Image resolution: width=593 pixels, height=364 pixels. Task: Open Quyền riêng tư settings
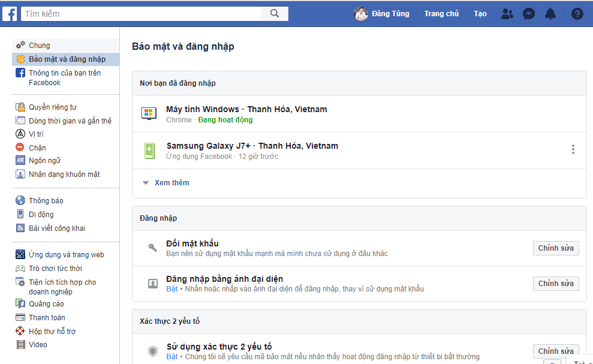[53, 107]
